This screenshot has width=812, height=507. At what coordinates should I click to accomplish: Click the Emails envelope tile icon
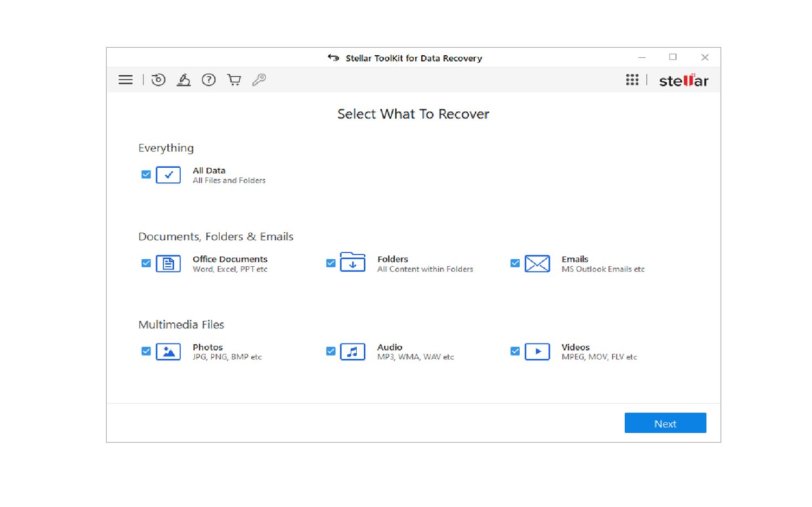click(x=537, y=264)
